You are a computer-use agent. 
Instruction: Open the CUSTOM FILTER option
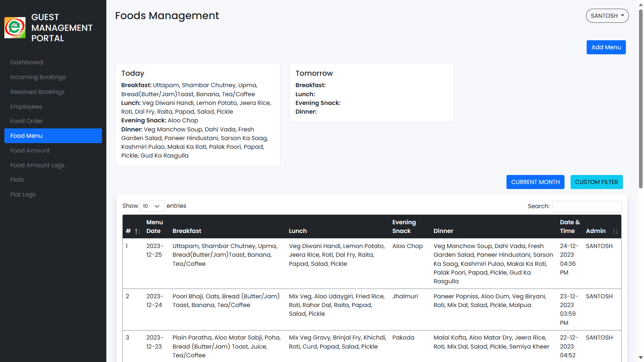coord(596,182)
